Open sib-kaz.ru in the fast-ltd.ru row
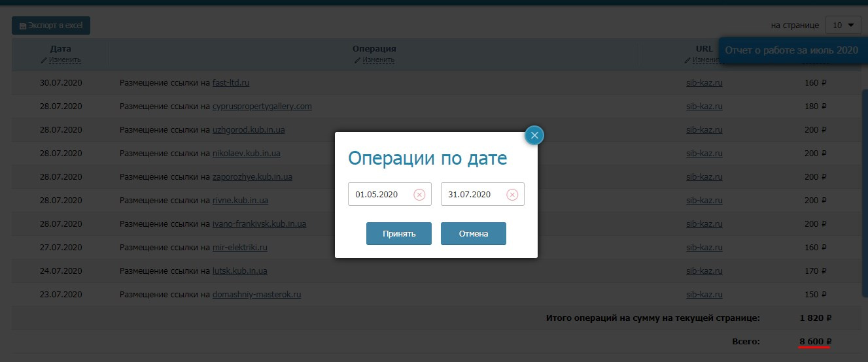Viewport: 868px width, 362px height. (x=704, y=83)
